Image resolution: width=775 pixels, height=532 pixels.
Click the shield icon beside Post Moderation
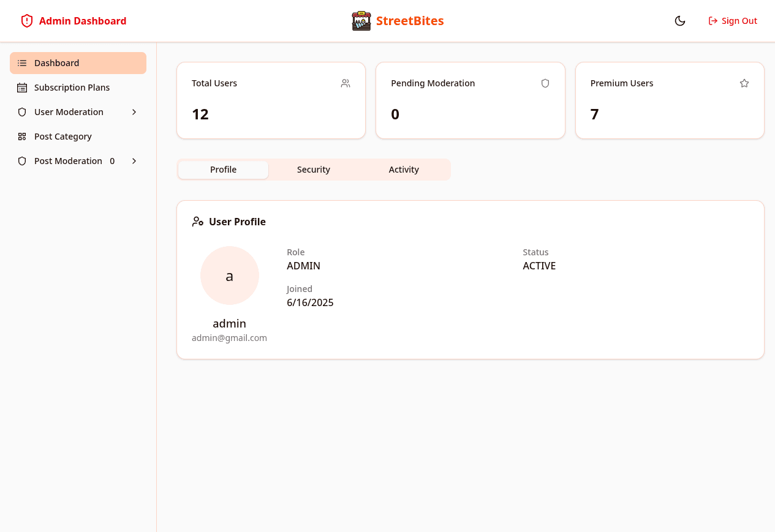click(x=22, y=161)
